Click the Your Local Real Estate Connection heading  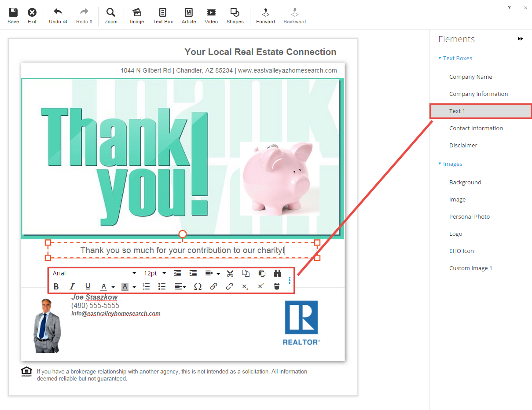coord(260,52)
